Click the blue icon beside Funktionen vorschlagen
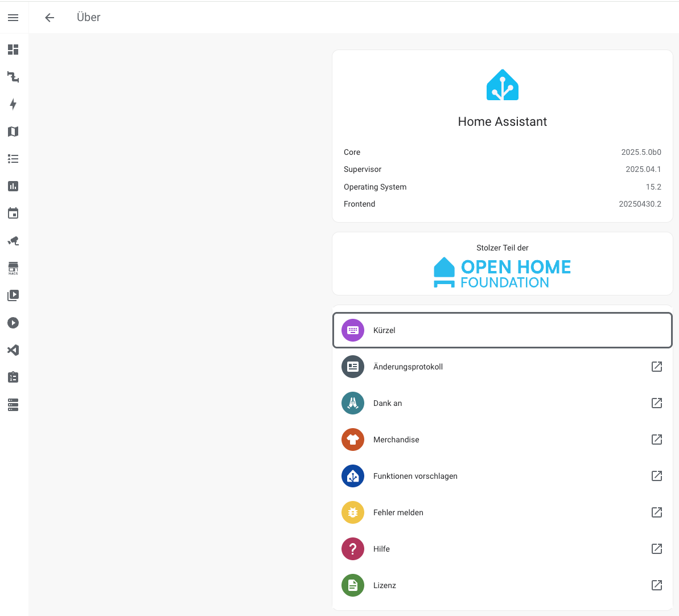Viewport: 679px width, 616px height. tap(353, 475)
